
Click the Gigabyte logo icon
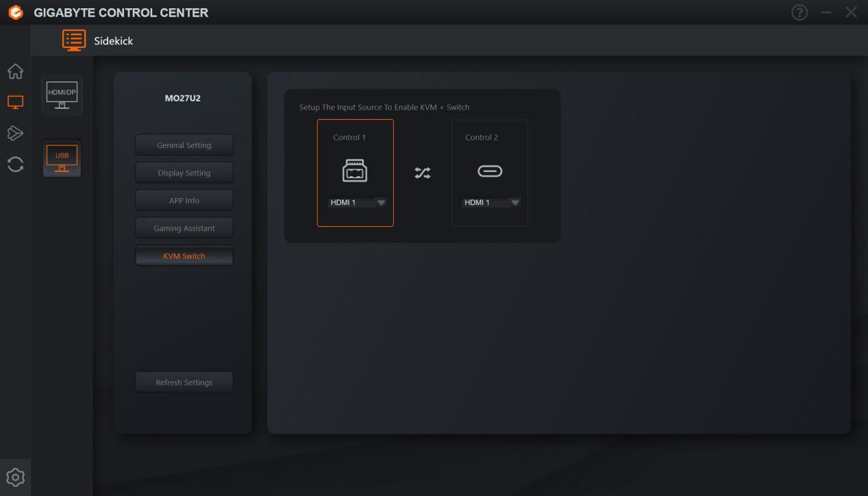pyautogui.click(x=16, y=12)
